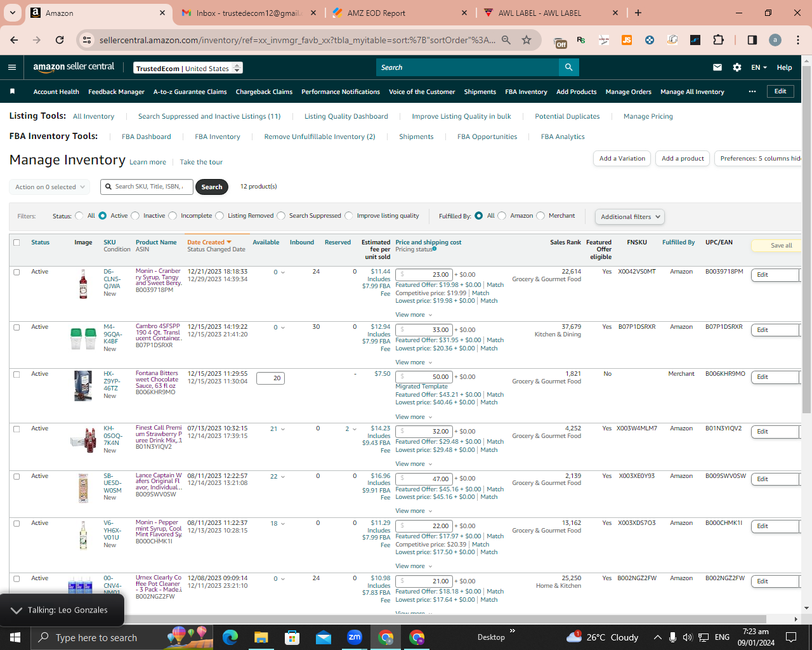Click the Amazon Seller Central logo
The image size is (812, 650).
[x=74, y=67]
